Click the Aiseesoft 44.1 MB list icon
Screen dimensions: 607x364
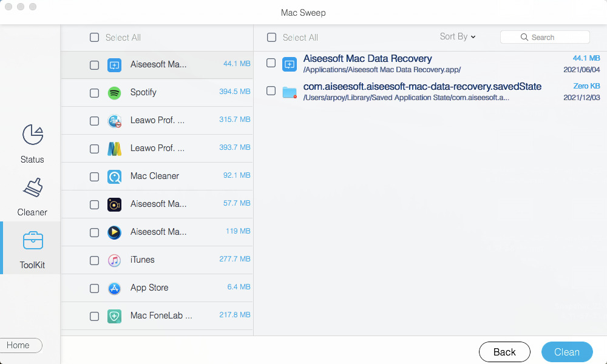(114, 65)
